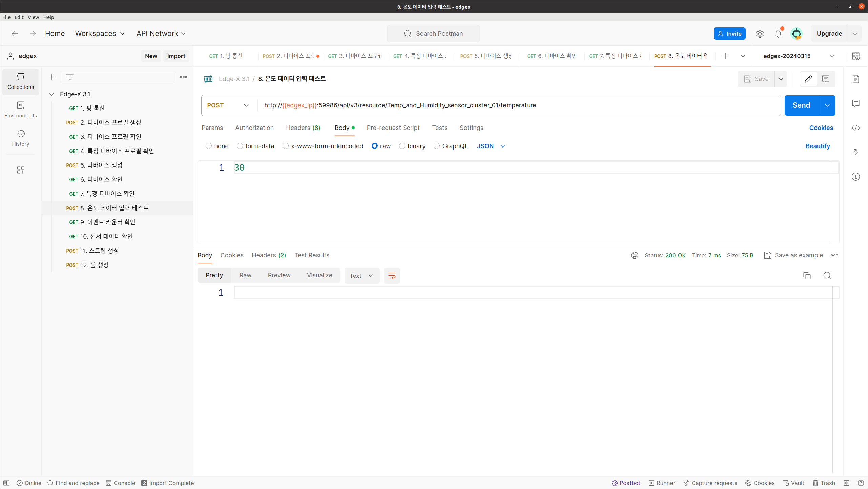Open the Upgrade dropdown arrow
Viewport: 868px width, 489px height.
(x=855, y=34)
